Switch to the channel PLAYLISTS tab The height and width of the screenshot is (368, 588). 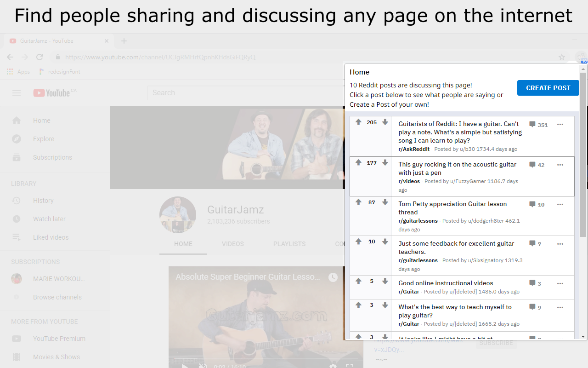point(289,244)
